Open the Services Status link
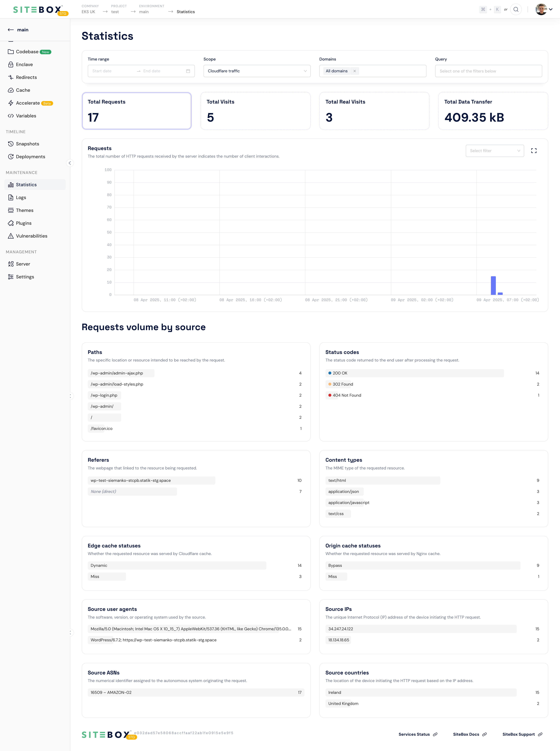The width and height of the screenshot is (560, 751). (418, 734)
